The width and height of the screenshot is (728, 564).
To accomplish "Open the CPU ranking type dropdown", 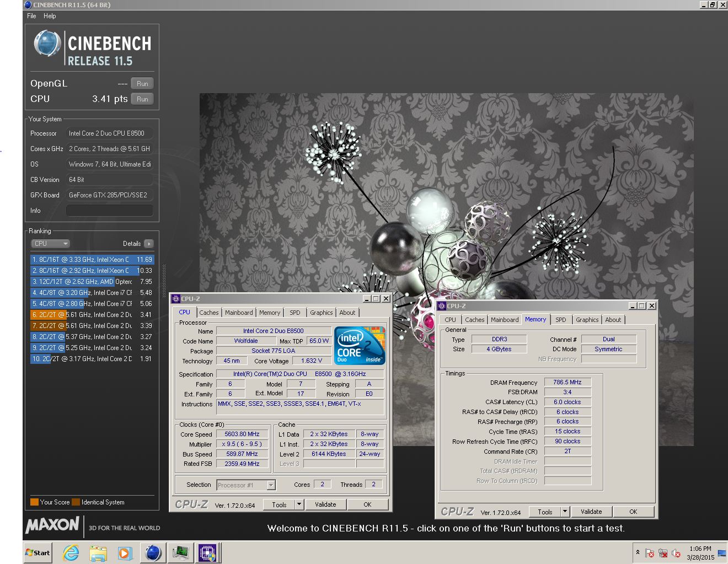I will [x=50, y=244].
